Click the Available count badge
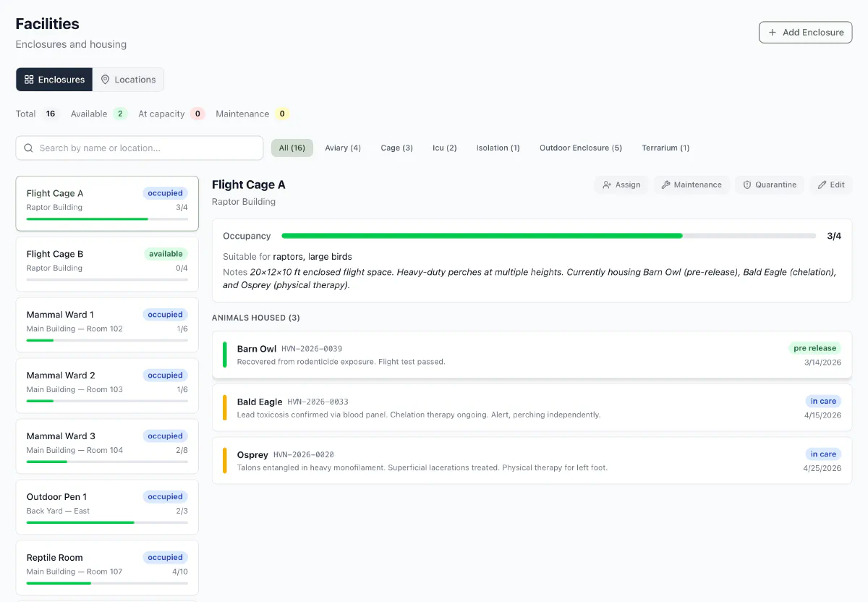 point(120,114)
